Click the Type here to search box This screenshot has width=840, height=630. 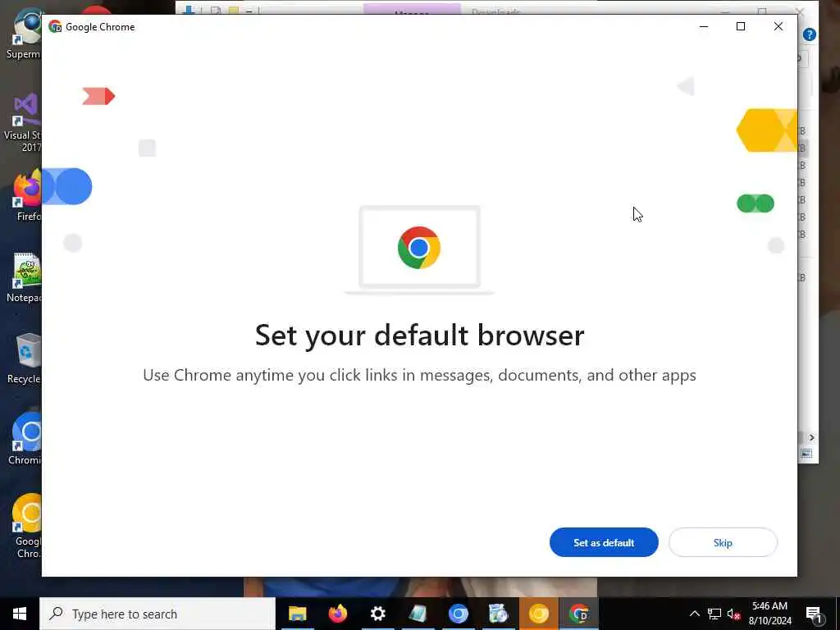pyautogui.click(x=157, y=614)
